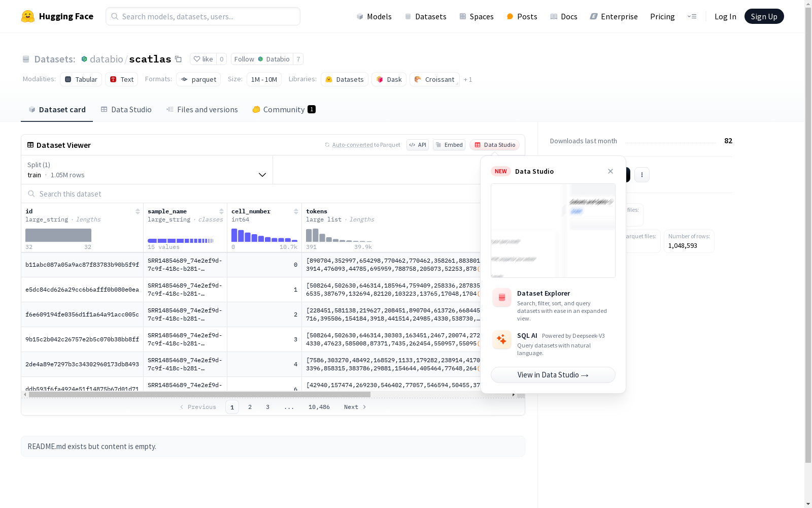The height and width of the screenshot is (508, 812).
Task: Show the +1 additional libraries
Action: point(468,79)
